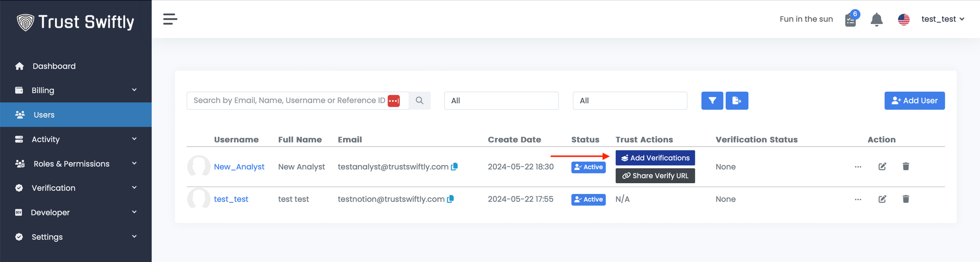The height and width of the screenshot is (262, 980).
Task: Open the notifications bell
Action: 876,20
